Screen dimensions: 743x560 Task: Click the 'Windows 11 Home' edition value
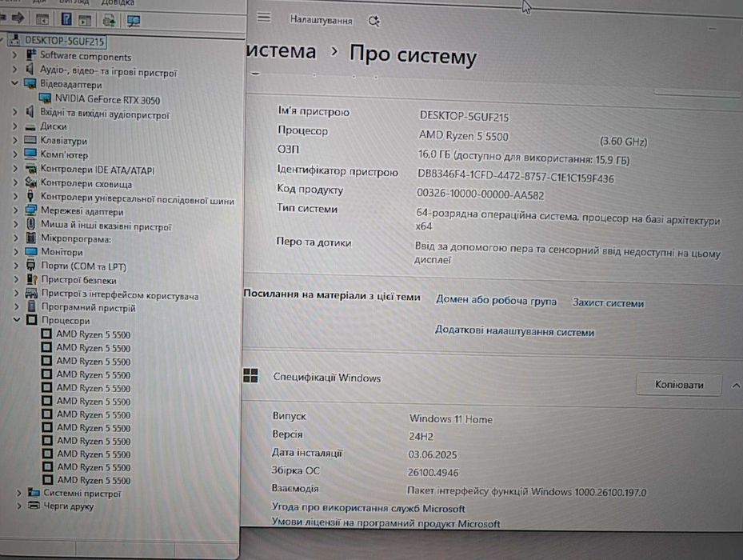[x=450, y=418]
